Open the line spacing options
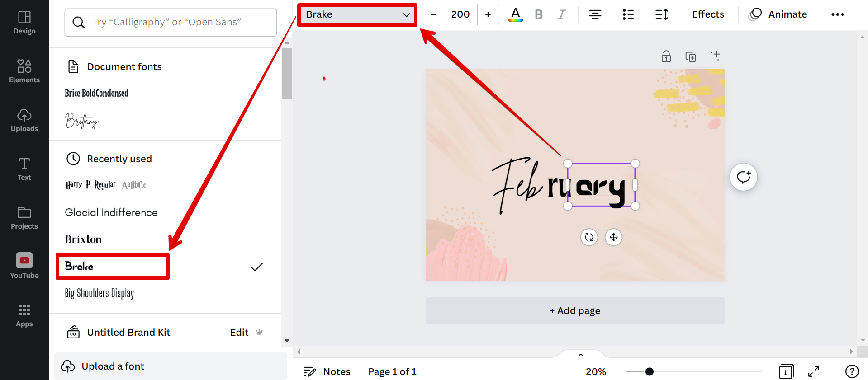 pyautogui.click(x=662, y=14)
